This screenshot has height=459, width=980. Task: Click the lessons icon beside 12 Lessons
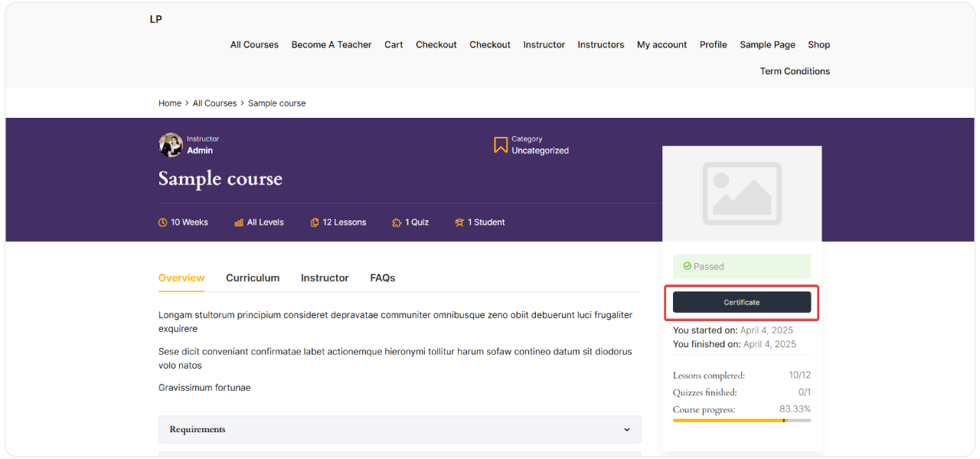point(315,223)
